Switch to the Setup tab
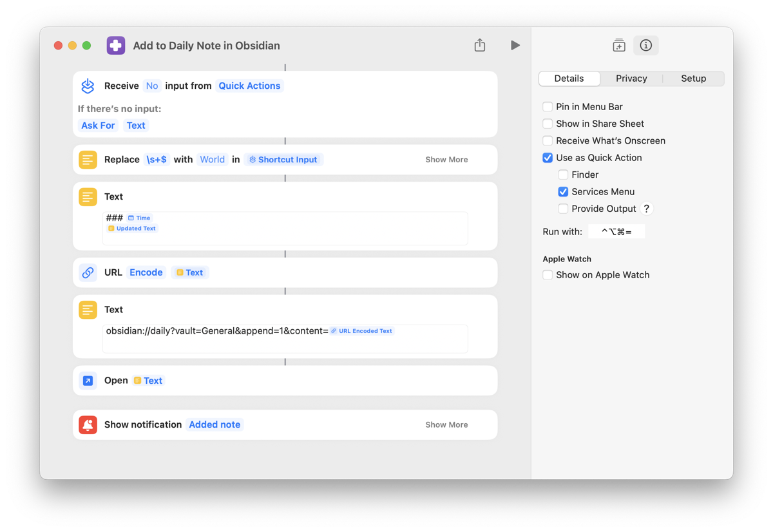773x532 pixels. coord(693,79)
